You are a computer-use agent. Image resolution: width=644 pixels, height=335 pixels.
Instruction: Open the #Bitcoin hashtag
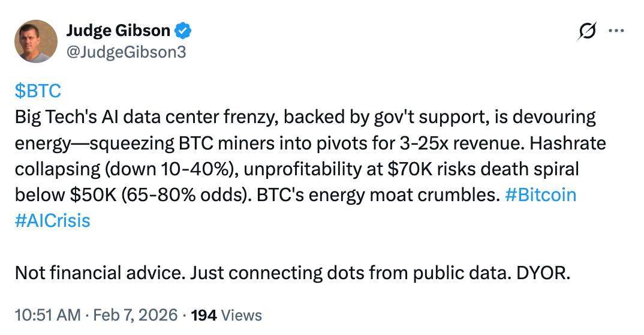(x=540, y=195)
